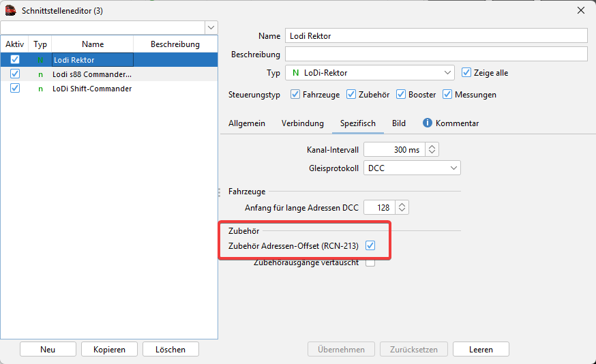Click the type icon of Lodi s88 Commander row
596x364 pixels.
point(40,74)
